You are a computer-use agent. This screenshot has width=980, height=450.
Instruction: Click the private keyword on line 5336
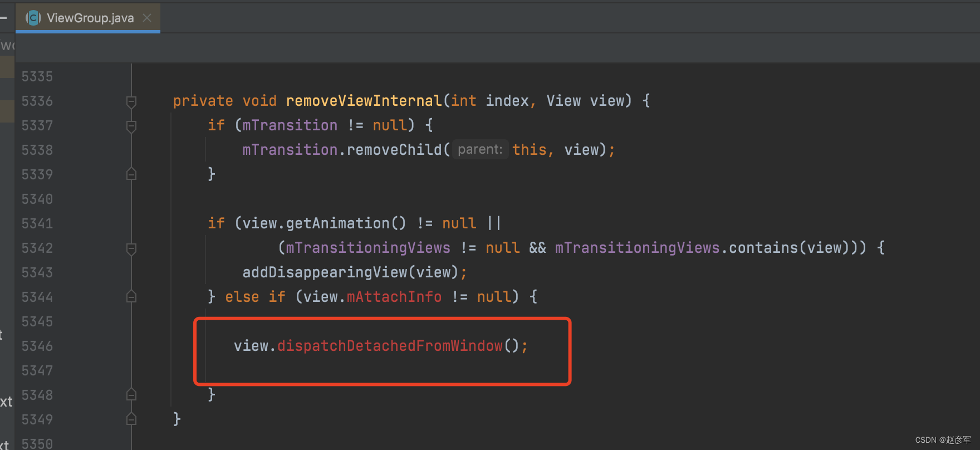click(x=203, y=101)
